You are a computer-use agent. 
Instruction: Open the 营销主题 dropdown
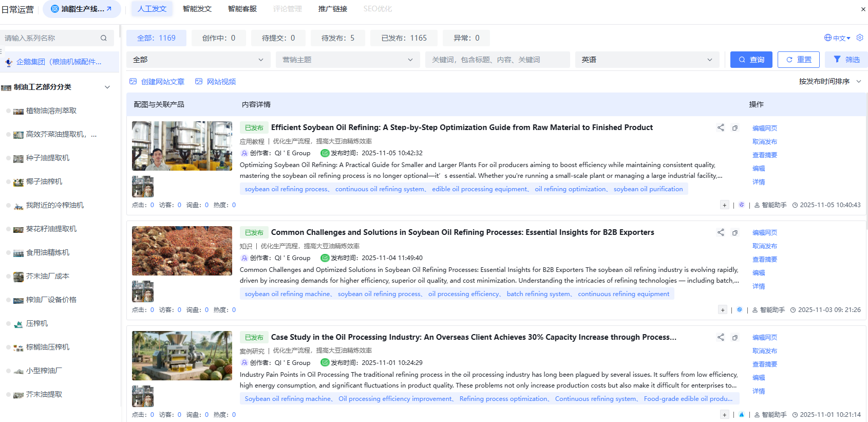click(348, 60)
